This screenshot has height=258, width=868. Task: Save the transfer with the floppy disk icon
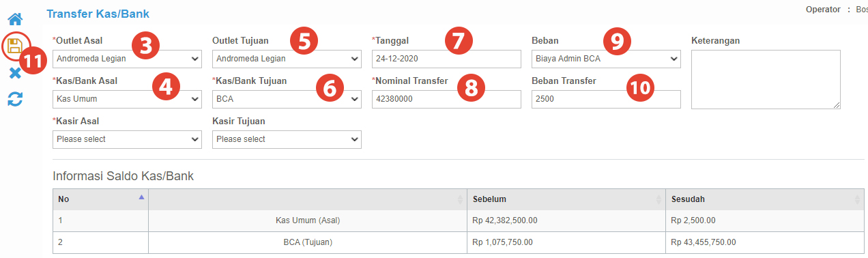point(15,46)
